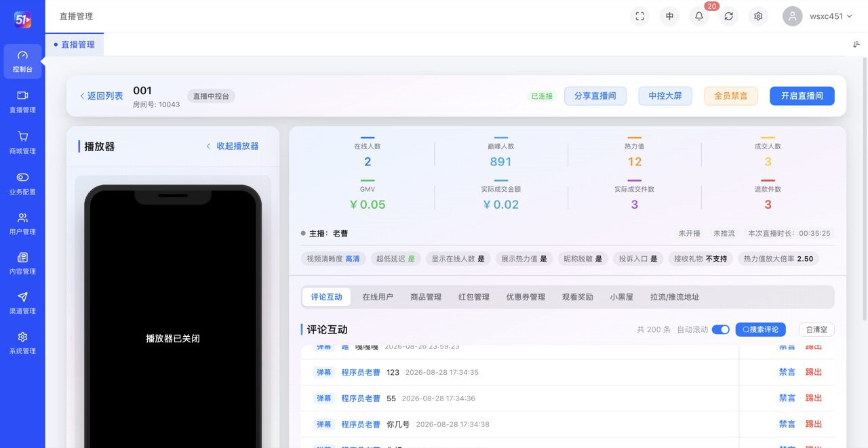Open 业务配置 in the sidebar

click(22, 183)
